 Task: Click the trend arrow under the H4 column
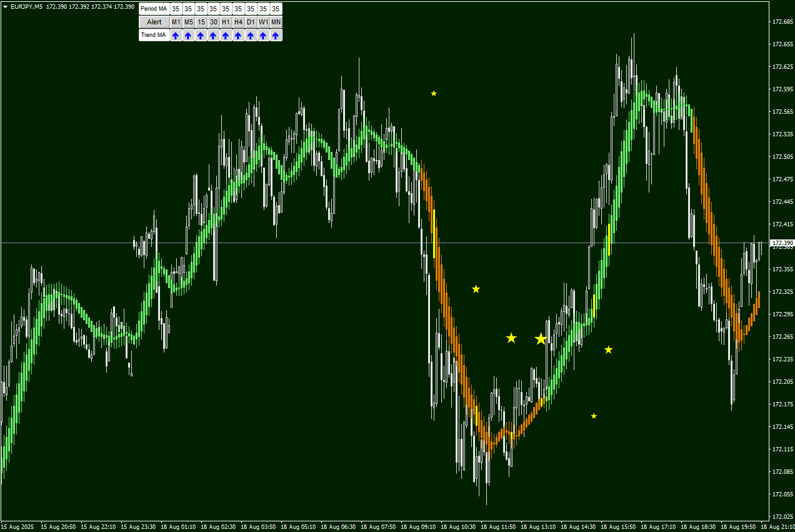238,36
